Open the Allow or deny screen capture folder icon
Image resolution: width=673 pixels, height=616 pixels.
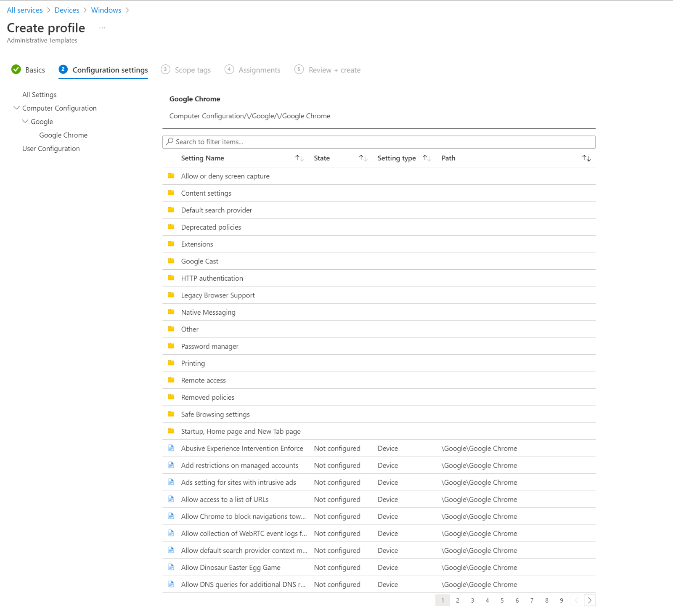coord(171,176)
